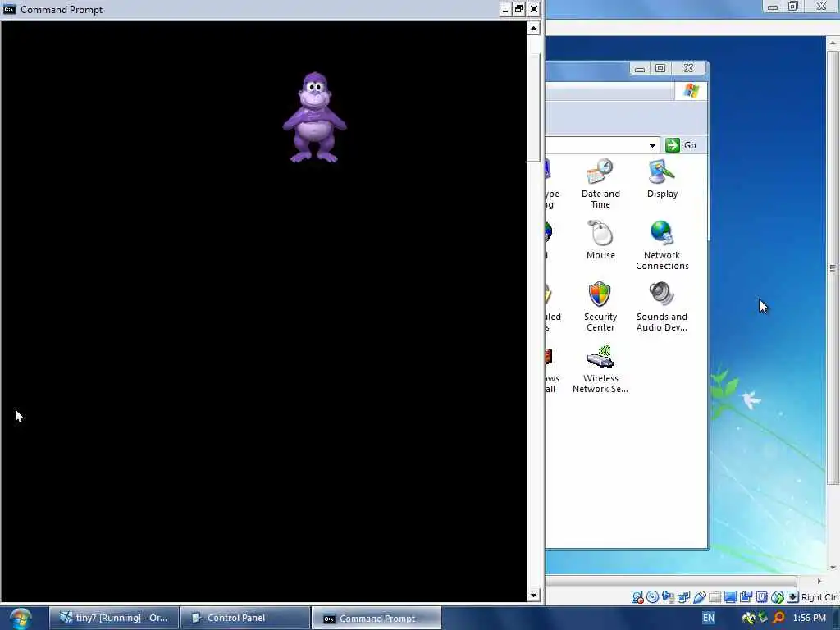Click Command Prompt scrollbar up arrow

point(533,28)
